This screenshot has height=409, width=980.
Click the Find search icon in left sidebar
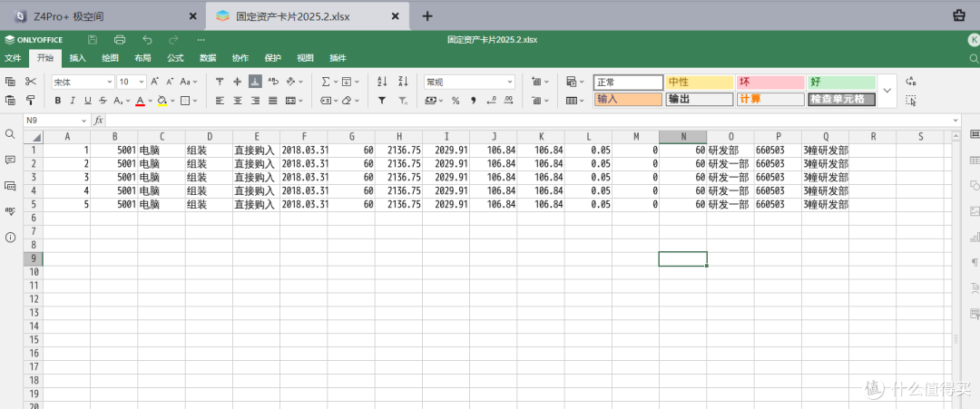10,133
